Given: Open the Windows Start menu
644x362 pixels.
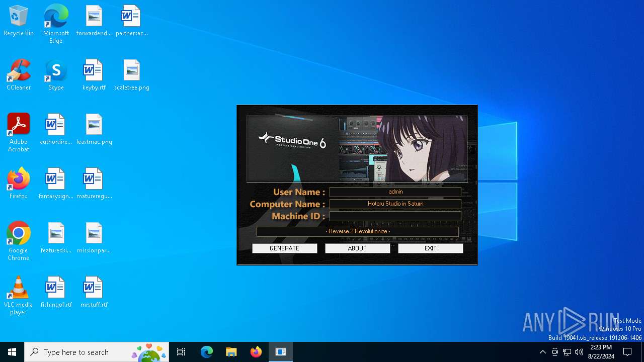Looking at the screenshot, I should click(x=12, y=352).
